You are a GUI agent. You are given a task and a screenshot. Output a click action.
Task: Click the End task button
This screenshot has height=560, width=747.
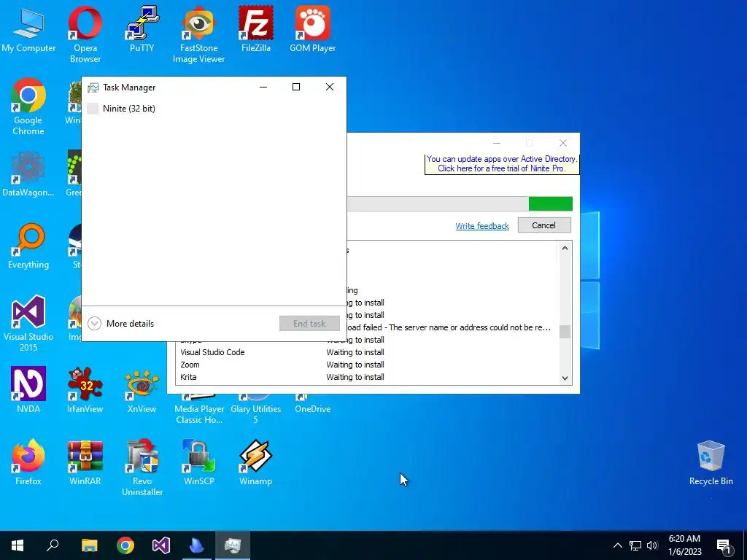click(309, 324)
